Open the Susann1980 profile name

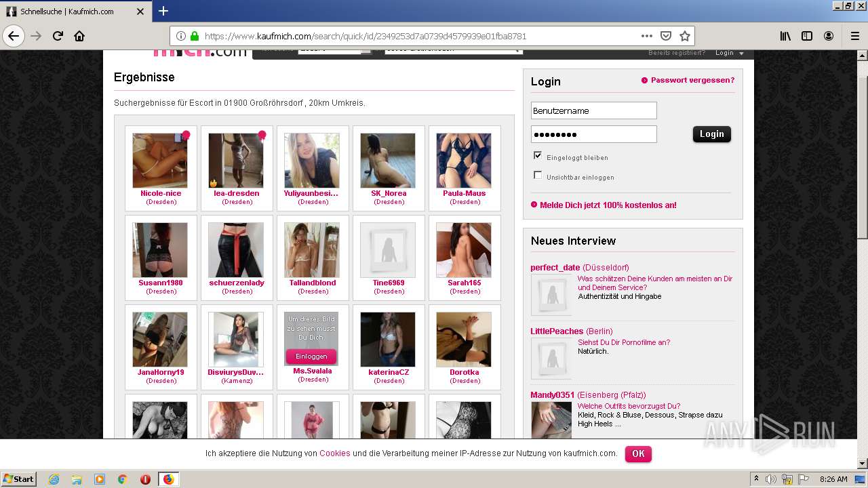[x=161, y=283]
